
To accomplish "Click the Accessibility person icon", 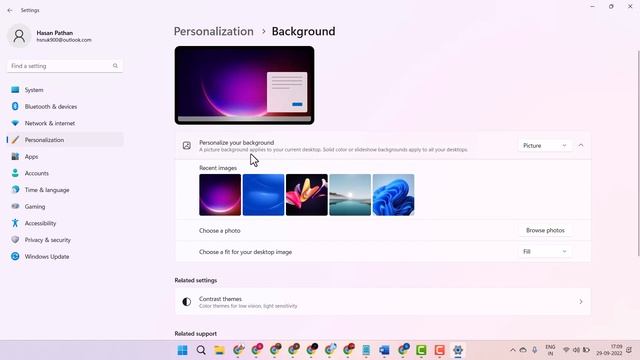I will (x=15, y=223).
